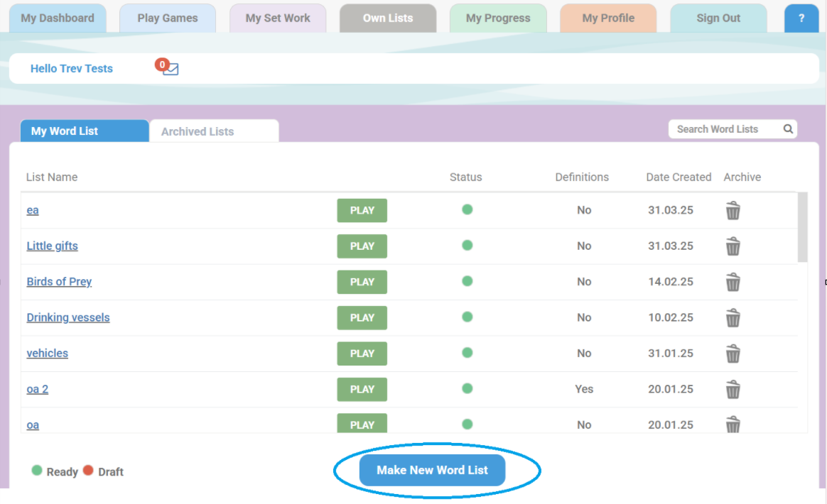Viewport: 827px width, 504px height.
Task: Go to My Dashboard
Action: [58, 18]
